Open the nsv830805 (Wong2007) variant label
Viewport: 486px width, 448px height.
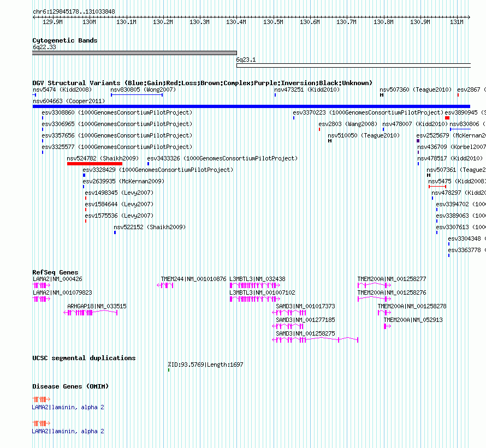(x=143, y=89)
